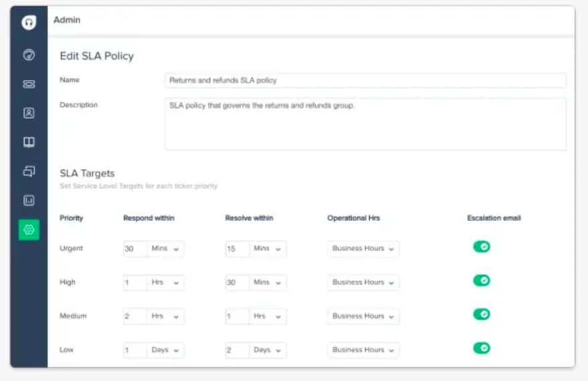Open High priority Operational Hrs dropdown

363,282
